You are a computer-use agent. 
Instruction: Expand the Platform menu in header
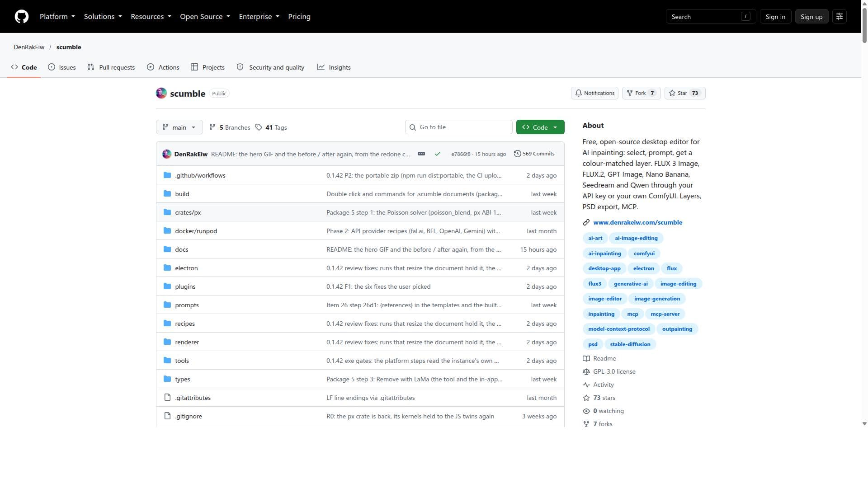(57, 17)
